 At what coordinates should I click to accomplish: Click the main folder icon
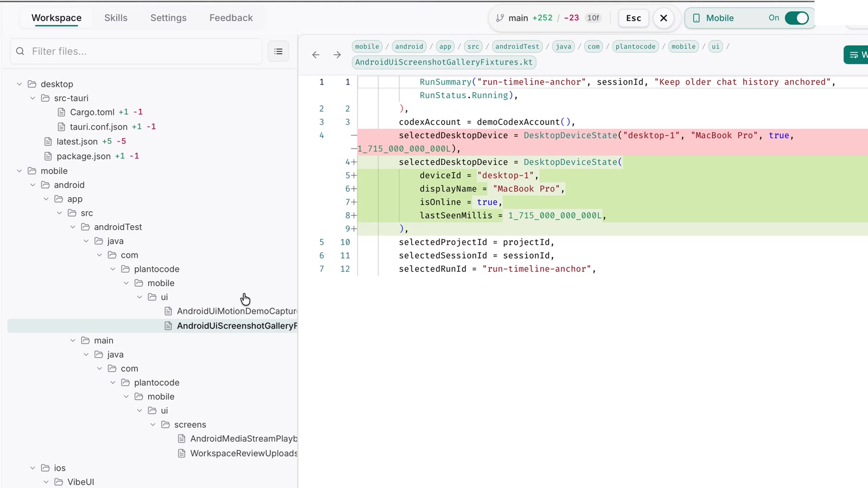coord(86,341)
